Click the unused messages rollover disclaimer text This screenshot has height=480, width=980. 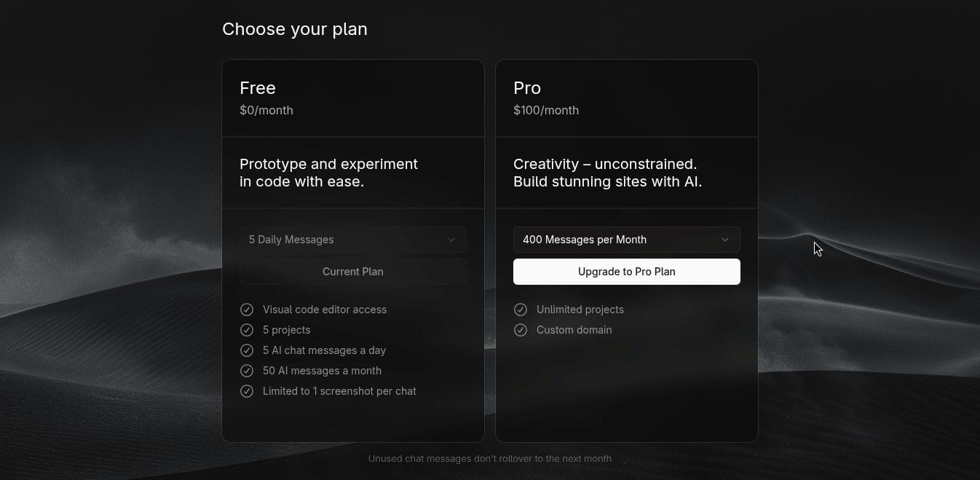[489, 458]
